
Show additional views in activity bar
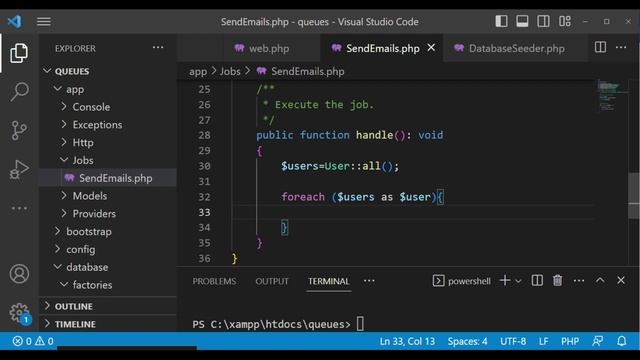coord(19,208)
